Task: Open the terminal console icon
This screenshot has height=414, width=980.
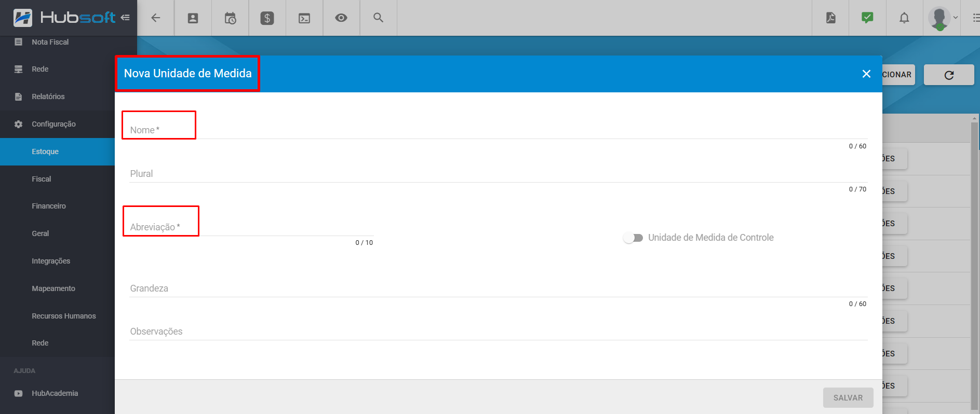Action: click(x=304, y=18)
